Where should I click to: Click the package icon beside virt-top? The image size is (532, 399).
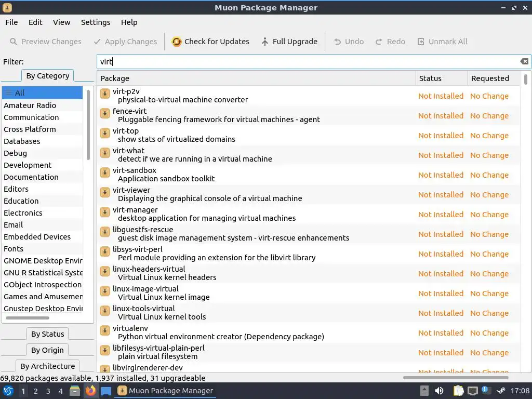(105, 133)
